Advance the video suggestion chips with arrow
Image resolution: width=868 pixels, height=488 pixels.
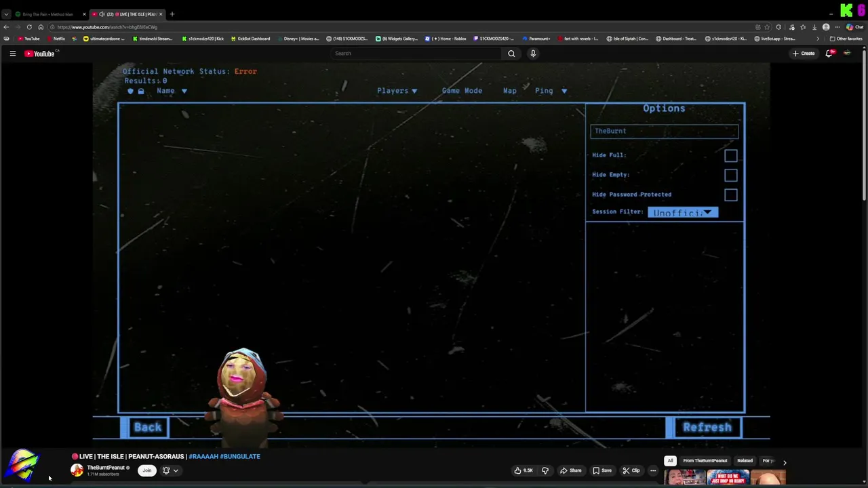tap(785, 462)
